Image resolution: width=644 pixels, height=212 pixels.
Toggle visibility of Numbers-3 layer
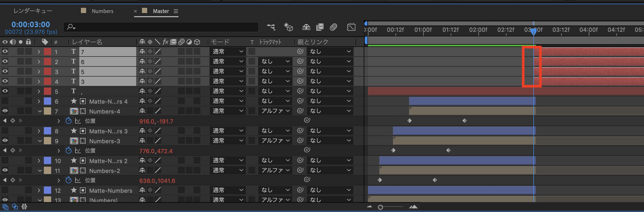point(5,141)
